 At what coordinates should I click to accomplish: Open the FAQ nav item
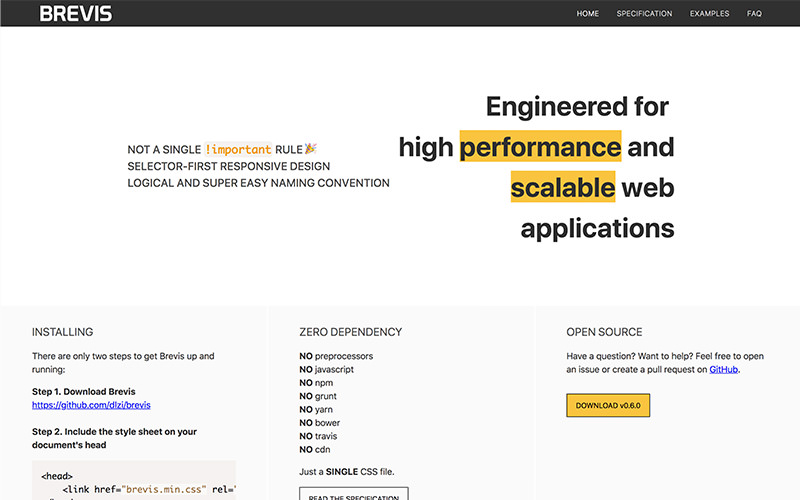[x=754, y=14]
